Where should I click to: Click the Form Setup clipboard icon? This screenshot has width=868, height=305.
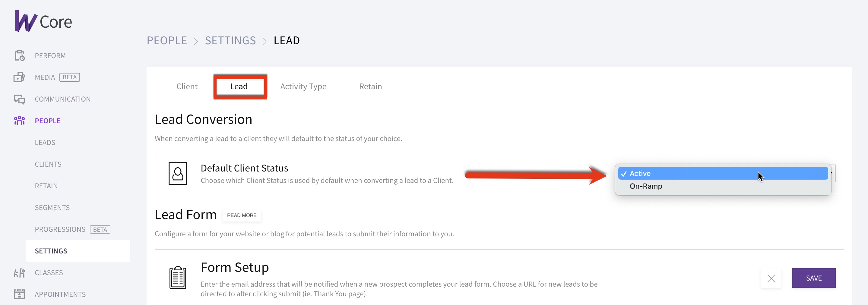[178, 278]
